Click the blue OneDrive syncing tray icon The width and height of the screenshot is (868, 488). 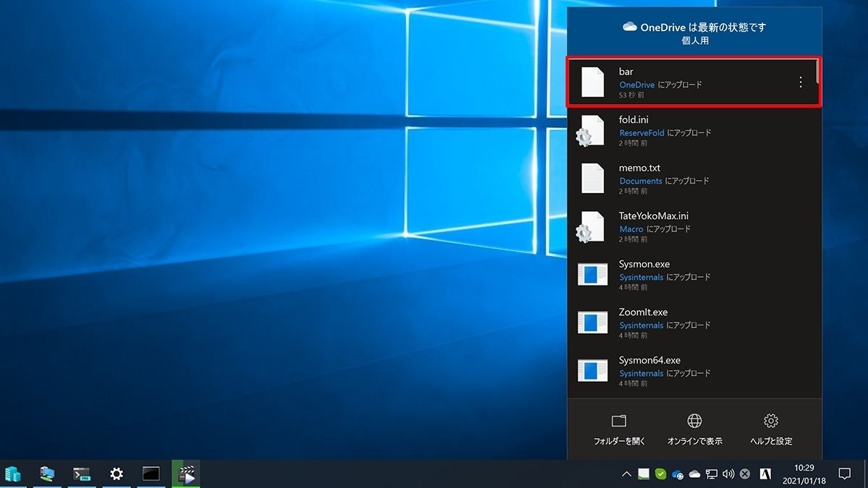[x=678, y=474]
